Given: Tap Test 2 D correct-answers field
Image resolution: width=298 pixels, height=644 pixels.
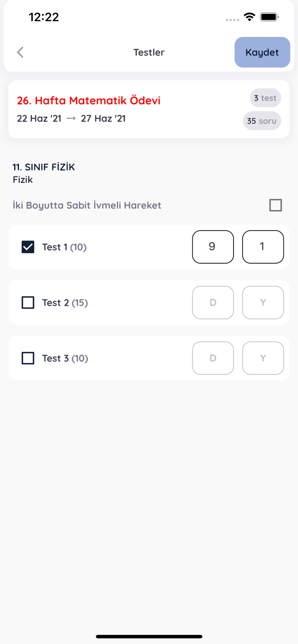Looking at the screenshot, I should 213,303.
